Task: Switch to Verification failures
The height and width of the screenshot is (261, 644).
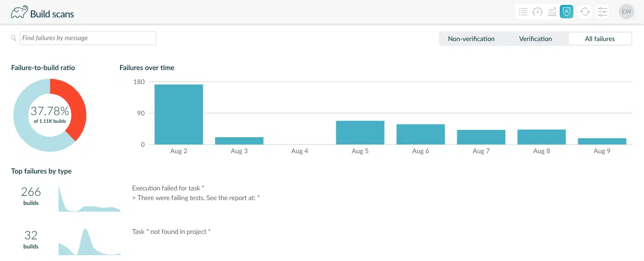Action: coord(535,39)
